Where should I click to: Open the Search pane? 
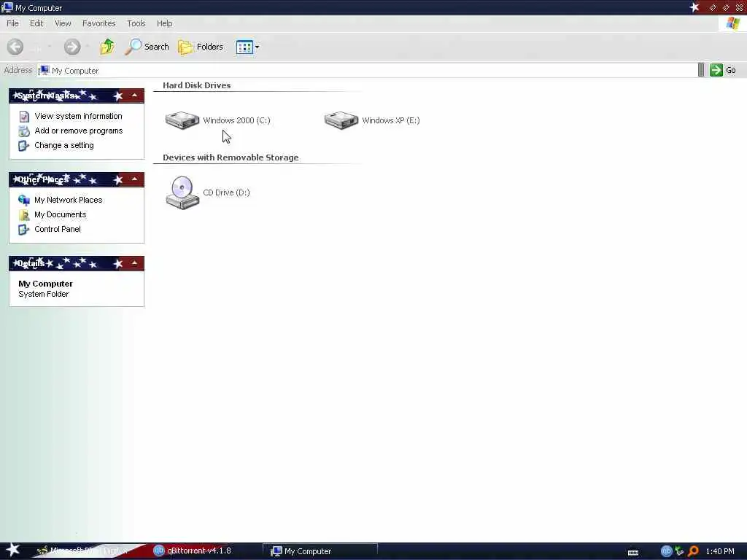(x=147, y=47)
